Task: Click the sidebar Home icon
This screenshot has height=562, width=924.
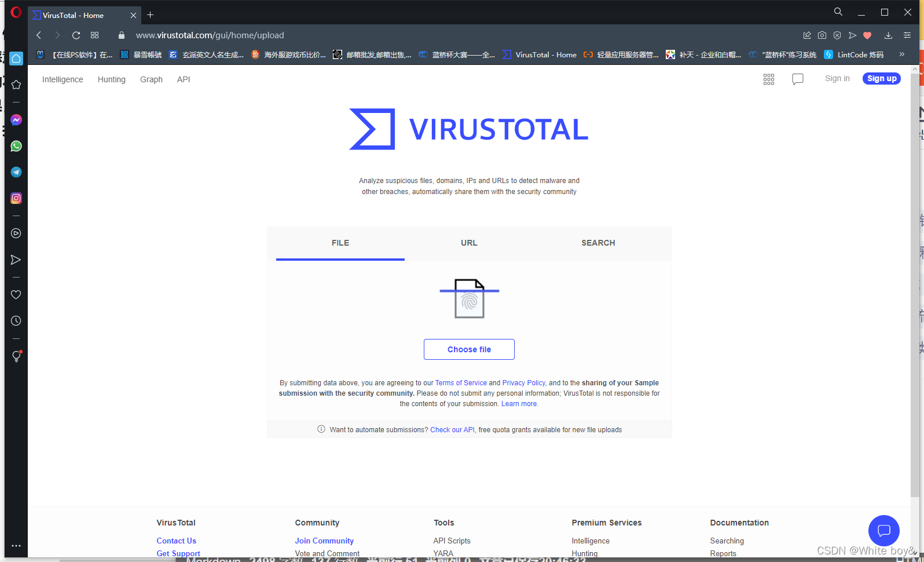Action: coord(16,58)
